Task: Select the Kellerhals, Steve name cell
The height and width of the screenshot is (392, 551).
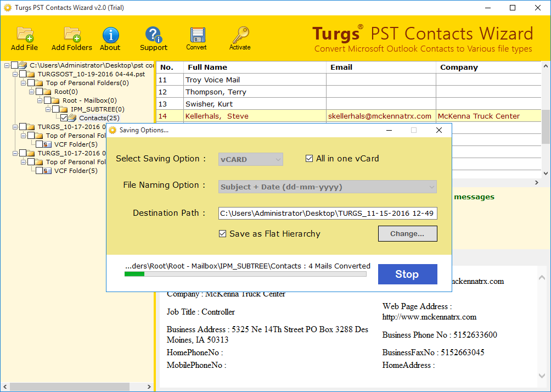Action: point(255,116)
